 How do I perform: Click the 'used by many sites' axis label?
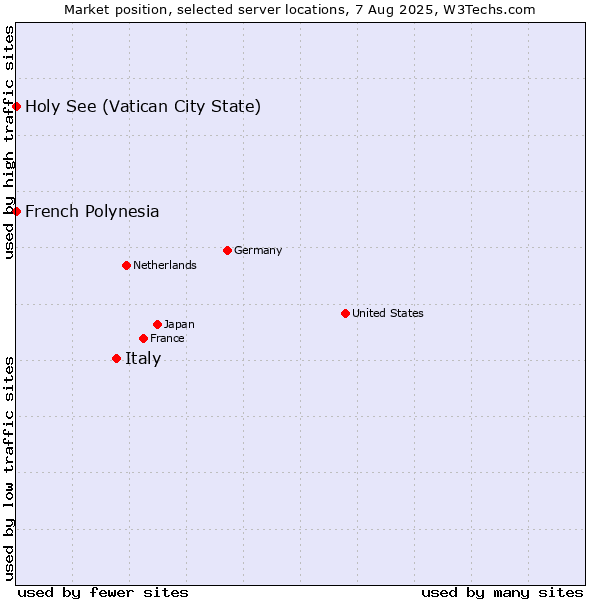pyautogui.click(x=502, y=593)
